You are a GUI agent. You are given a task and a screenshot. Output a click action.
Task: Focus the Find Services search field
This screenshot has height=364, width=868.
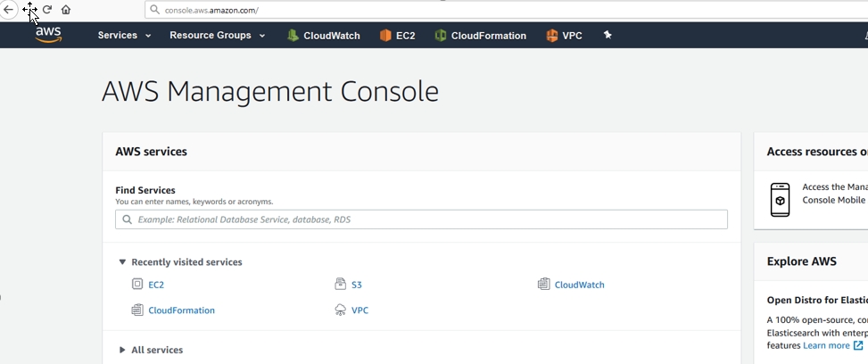click(x=421, y=219)
